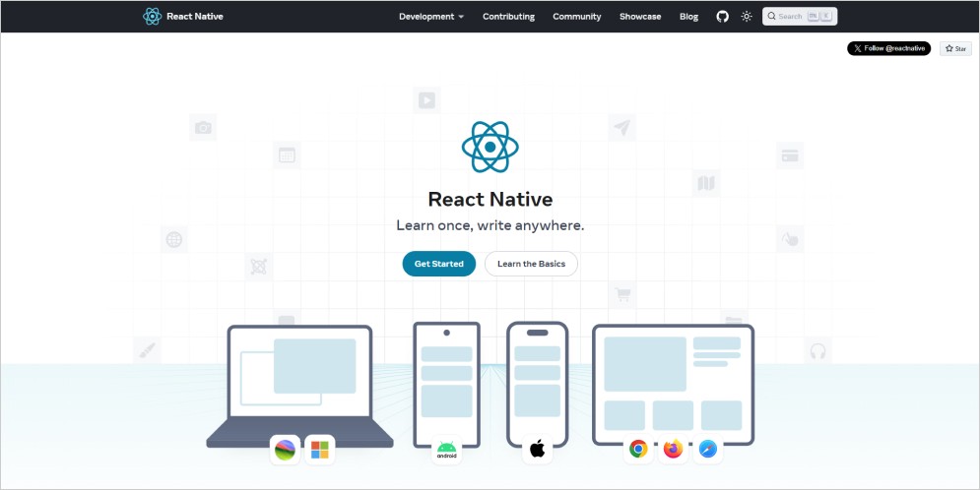Viewport: 980px width, 490px height.
Task: Click the laptop device illustration
Action: (300, 386)
